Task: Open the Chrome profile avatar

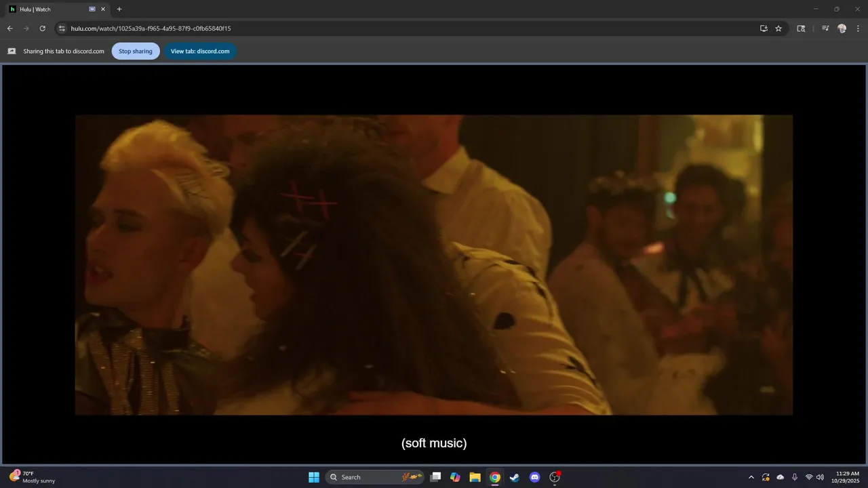Action: [842, 28]
